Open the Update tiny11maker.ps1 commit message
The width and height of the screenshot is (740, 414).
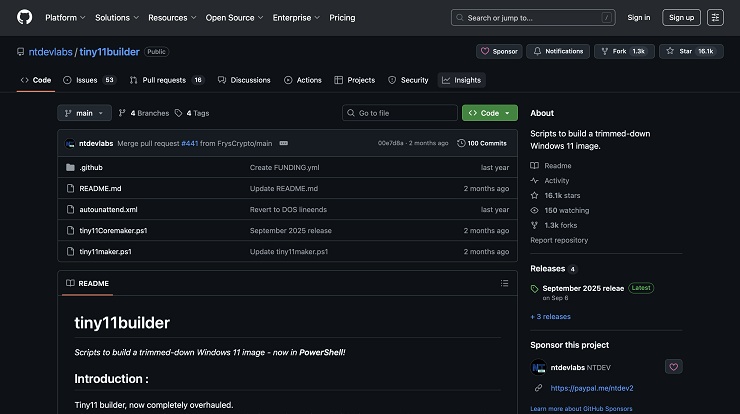(x=289, y=252)
